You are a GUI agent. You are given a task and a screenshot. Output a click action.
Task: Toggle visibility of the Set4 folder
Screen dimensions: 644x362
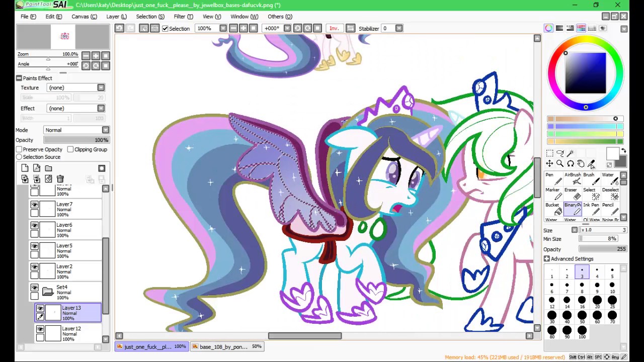[34, 288]
